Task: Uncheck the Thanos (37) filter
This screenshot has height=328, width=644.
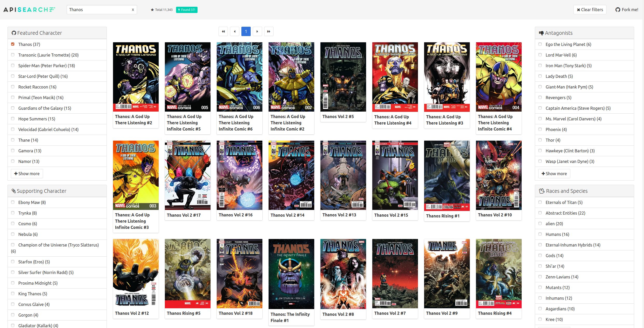Action: (13, 44)
